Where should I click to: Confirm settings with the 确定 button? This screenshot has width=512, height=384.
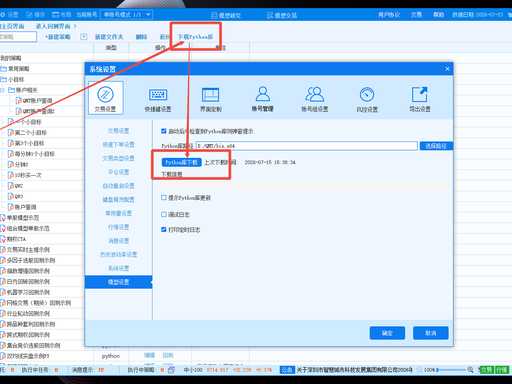(387, 333)
